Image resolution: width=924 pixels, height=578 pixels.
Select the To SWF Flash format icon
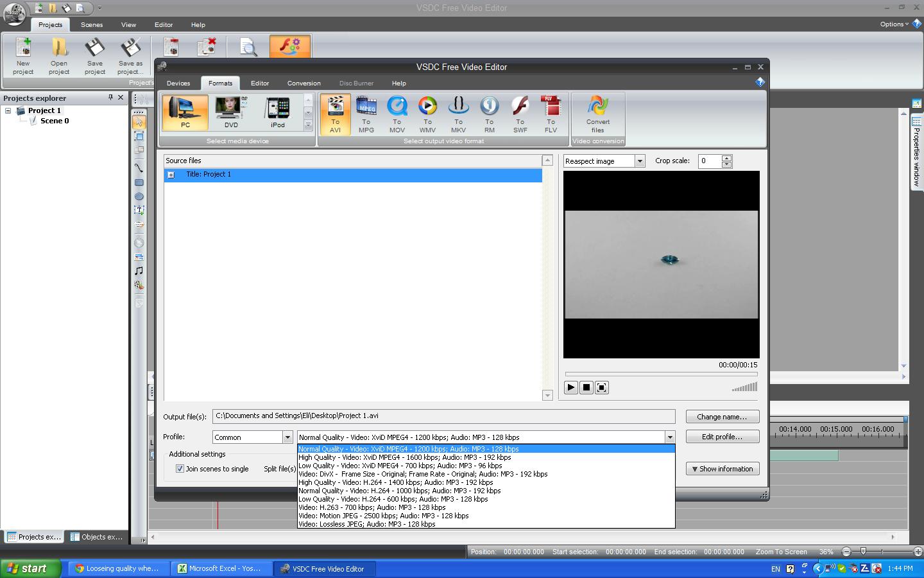point(520,114)
